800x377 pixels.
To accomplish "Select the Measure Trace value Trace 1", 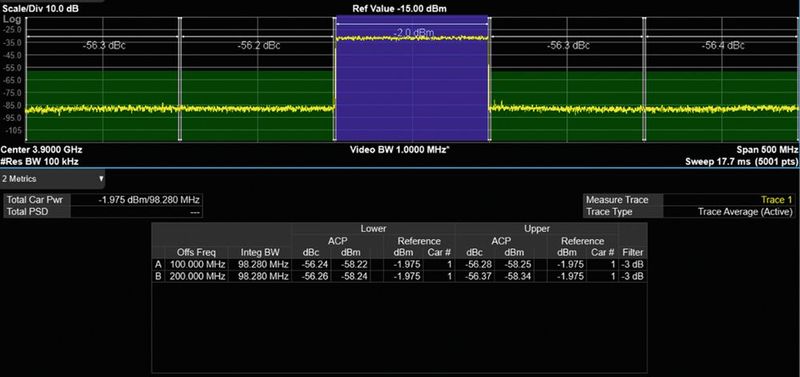I will (x=729, y=200).
